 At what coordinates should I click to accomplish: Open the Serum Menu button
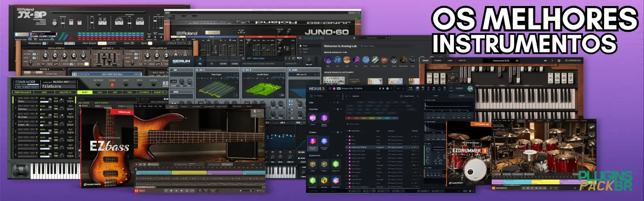(x=299, y=58)
